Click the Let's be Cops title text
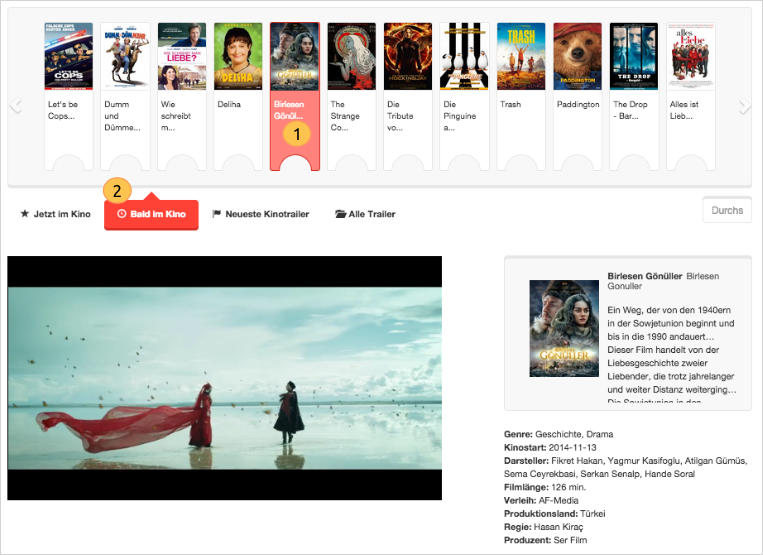Image resolution: width=763 pixels, height=555 pixels. point(63,110)
